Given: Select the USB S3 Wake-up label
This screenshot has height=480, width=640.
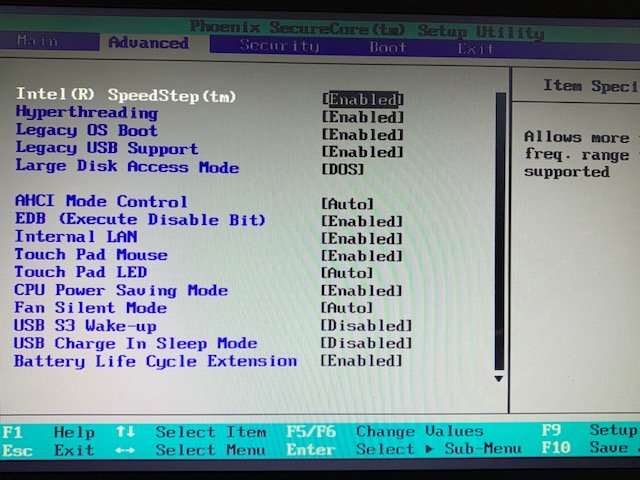Looking at the screenshot, I should [85, 326].
